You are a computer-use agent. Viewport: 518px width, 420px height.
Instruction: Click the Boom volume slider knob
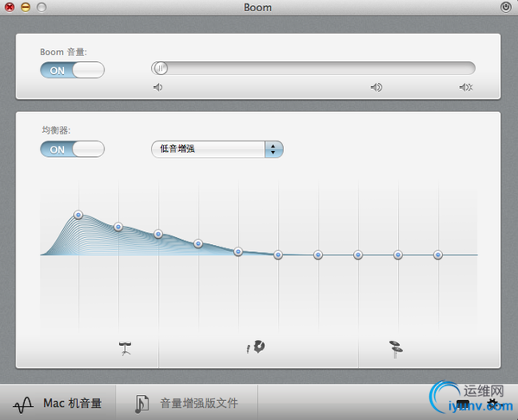(x=161, y=68)
